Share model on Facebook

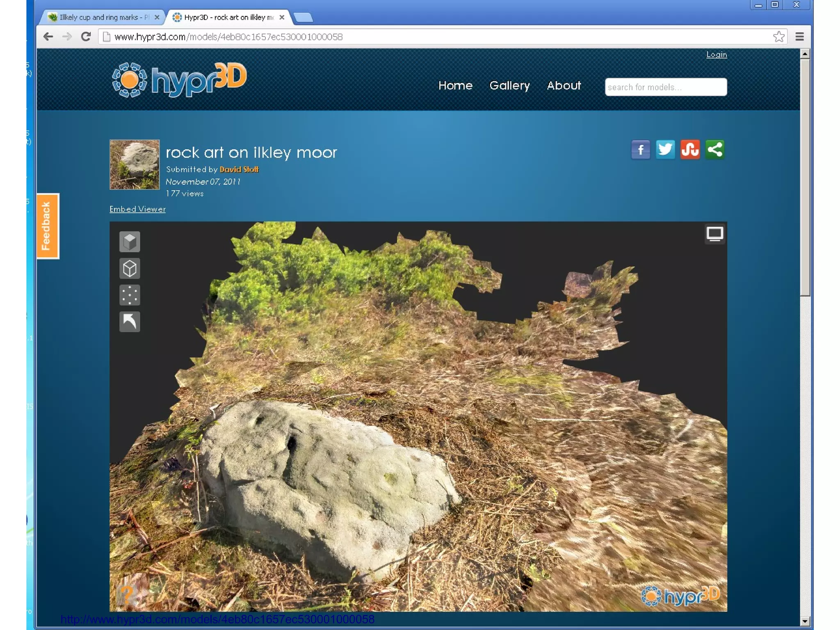pos(641,150)
